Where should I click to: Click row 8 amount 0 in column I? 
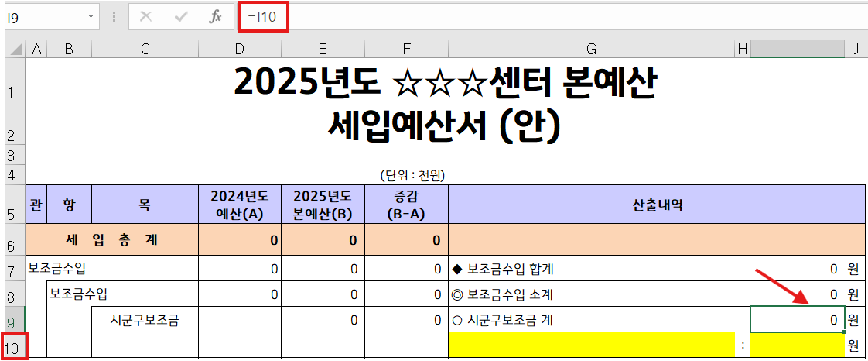point(797,294)
